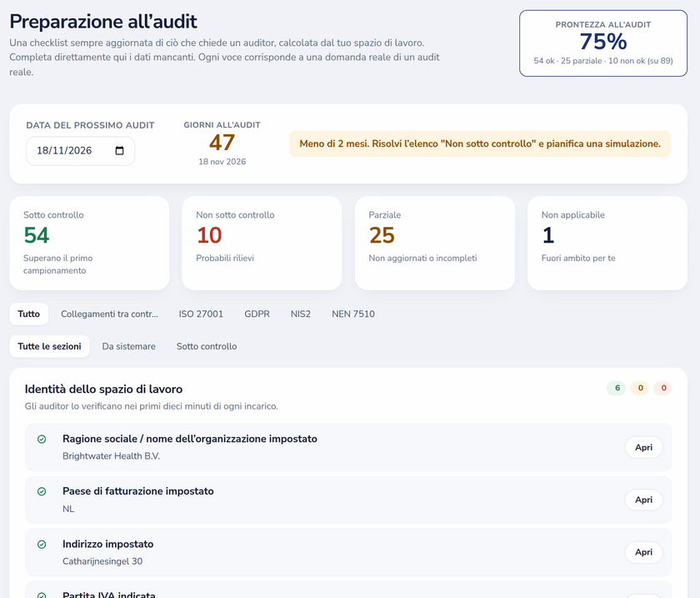
Task: Click Apri for Indirizzo impostato row
Action: [x=643, y=552]
